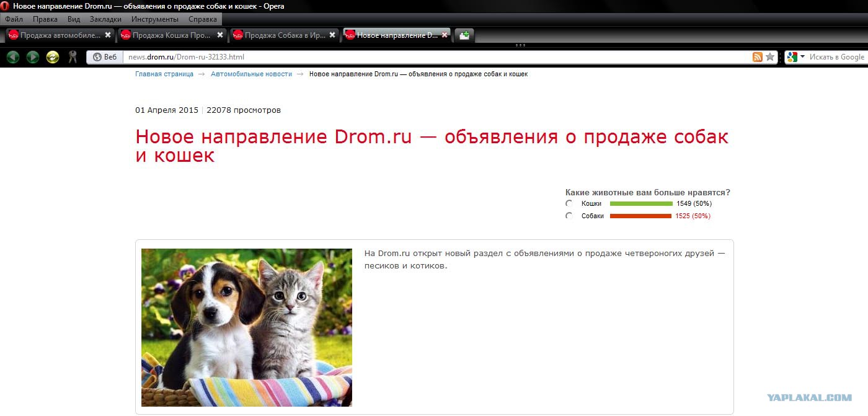868x416 pixels.
Task: Close the 'Продажа Собака в Ир...' tab
Action: pos(332,35)
